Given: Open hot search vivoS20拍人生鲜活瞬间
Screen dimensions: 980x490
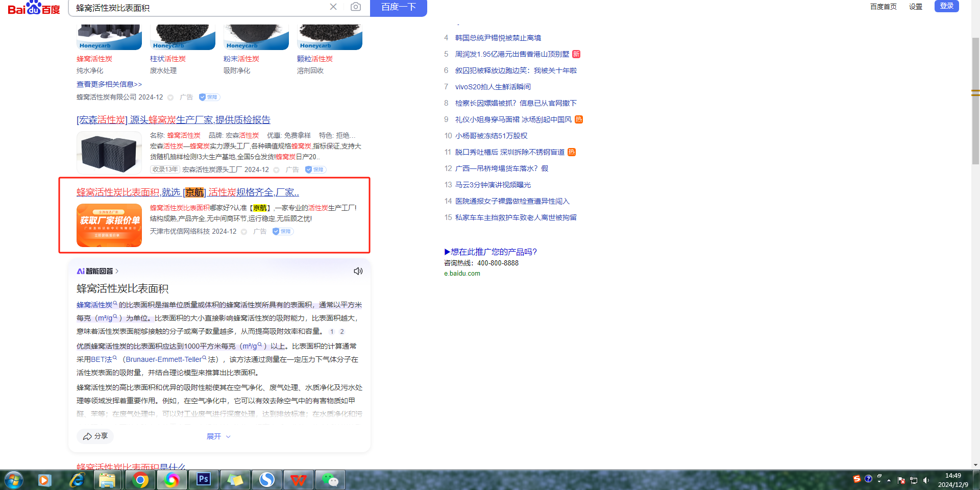Looking at the screenshot, I should (493, 87).
